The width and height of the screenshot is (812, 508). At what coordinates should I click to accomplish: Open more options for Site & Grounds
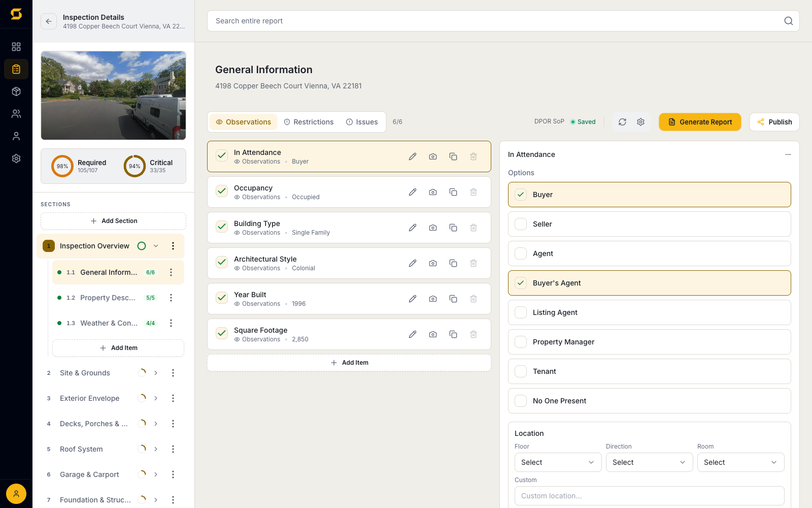coord(173,373)
